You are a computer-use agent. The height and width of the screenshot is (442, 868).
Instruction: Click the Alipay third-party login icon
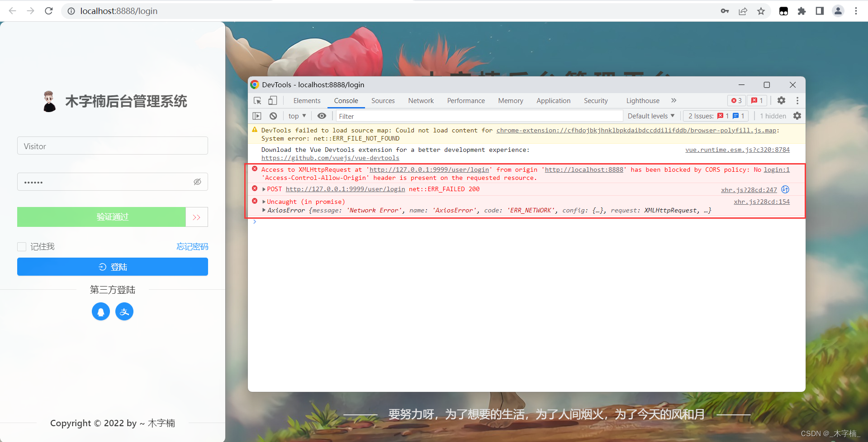[x=124, y=311]
